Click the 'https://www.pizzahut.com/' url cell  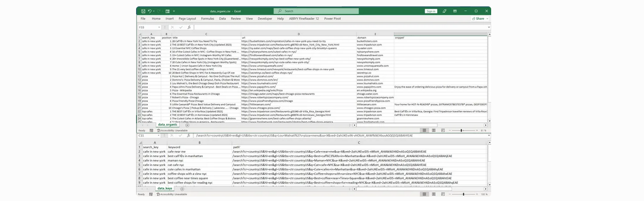click(x=299, y=76)
